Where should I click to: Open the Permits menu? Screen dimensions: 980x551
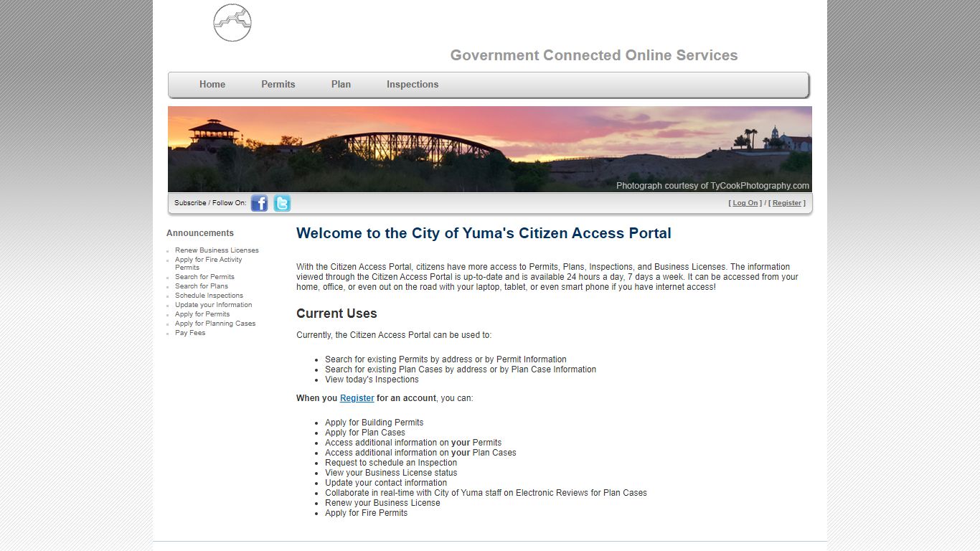[278, 84]
